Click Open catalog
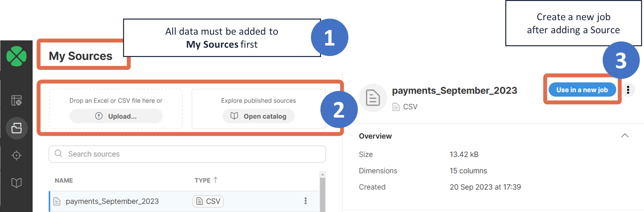 [258, 116]
